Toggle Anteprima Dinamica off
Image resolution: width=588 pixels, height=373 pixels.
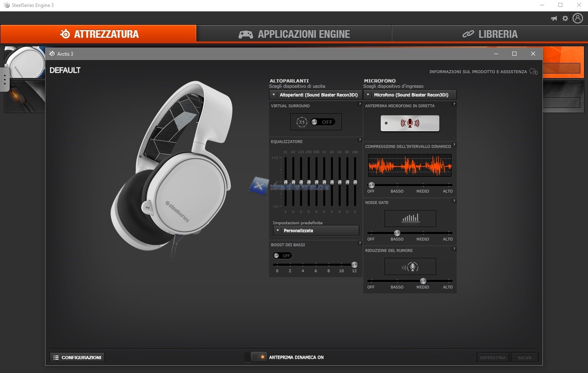click(x=258, y=357)
